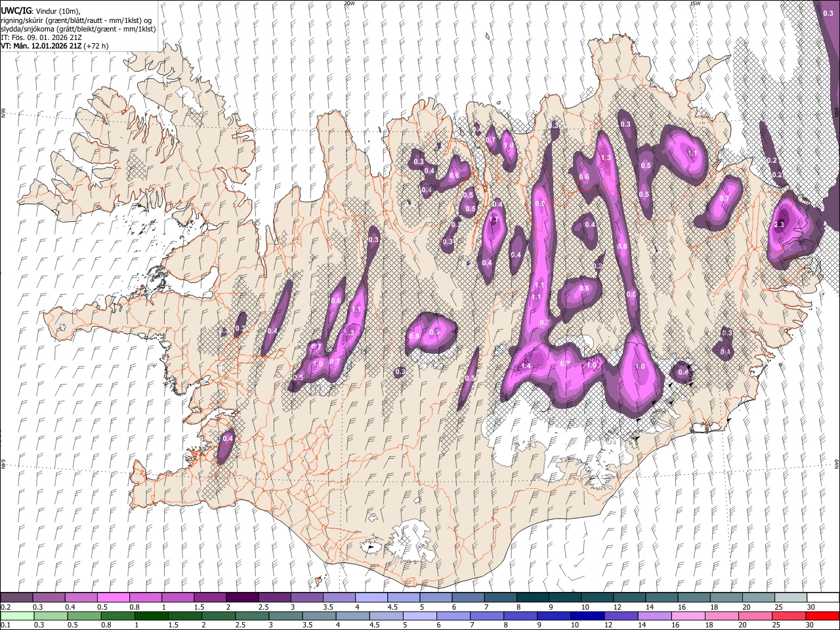Click the navy blue swatch labeled 10 in the green row

click(587, 616)
